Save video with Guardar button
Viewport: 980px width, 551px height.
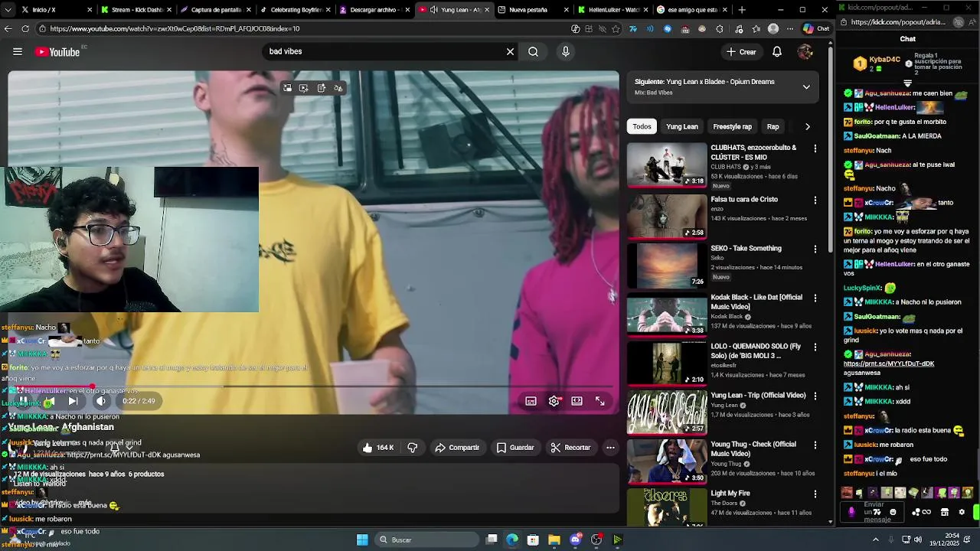pyautogui.click(x=515, y=448)
